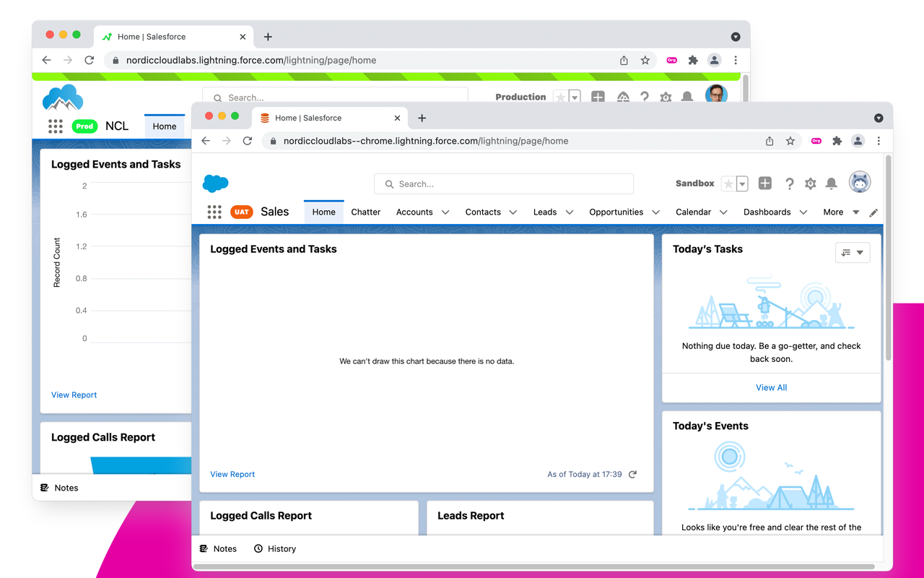
Task: Bookmark the Sandbox page with the star icon
Action: [x=790, y=141]
